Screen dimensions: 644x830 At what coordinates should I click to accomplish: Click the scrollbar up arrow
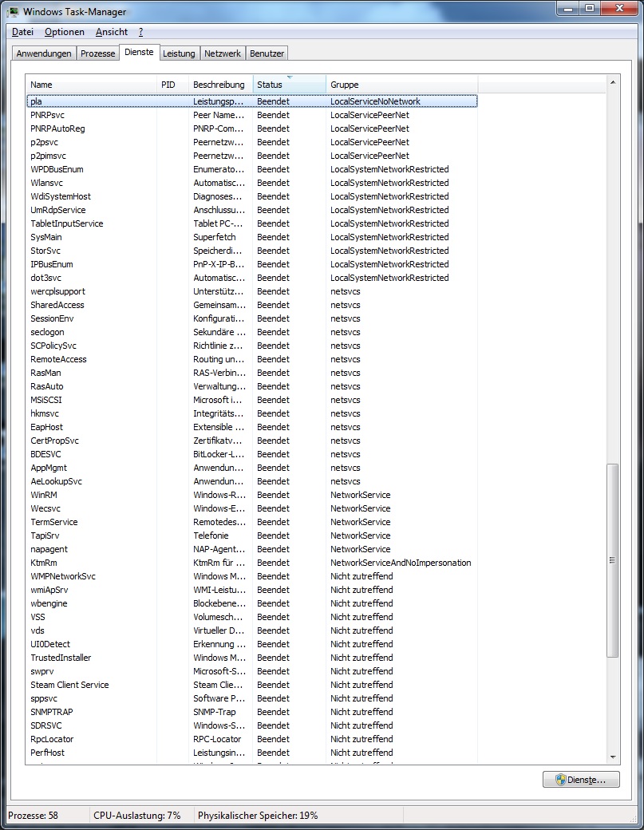(x=613, y=82)
